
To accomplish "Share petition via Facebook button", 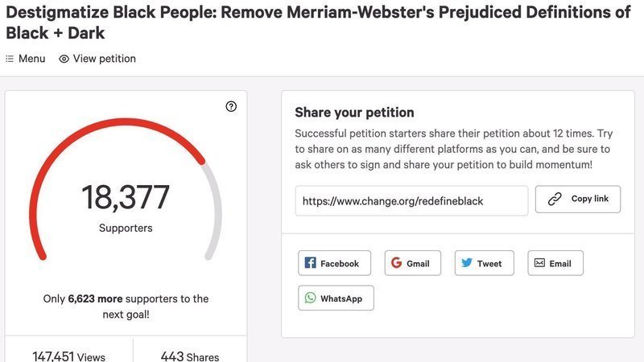I will (x=334, y=263).
